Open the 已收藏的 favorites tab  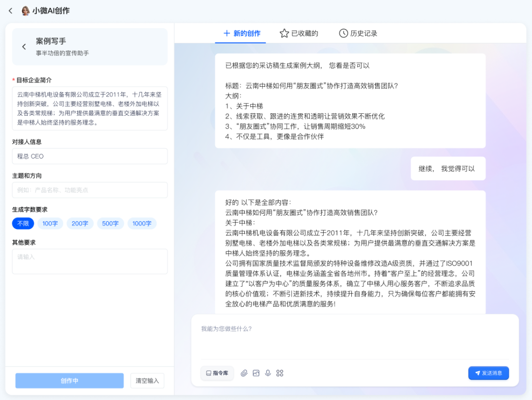click(x=299, y=33)
